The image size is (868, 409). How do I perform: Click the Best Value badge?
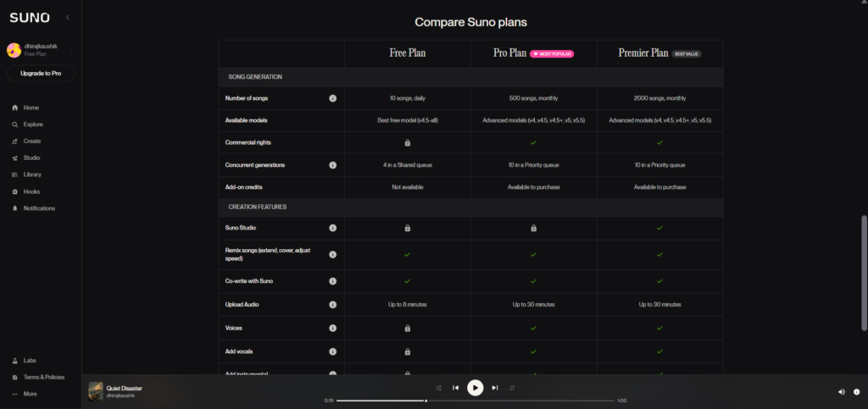(x=687, y=54)
